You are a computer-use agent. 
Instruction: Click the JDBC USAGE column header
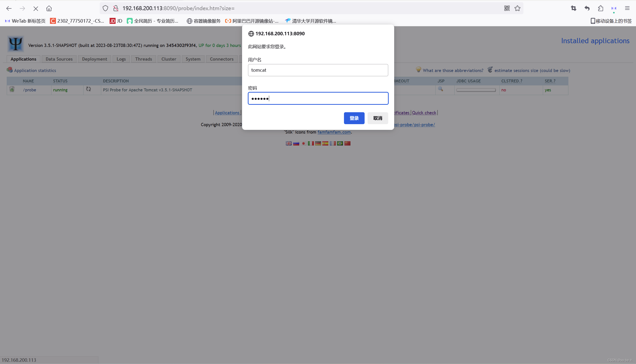(468, 81)
